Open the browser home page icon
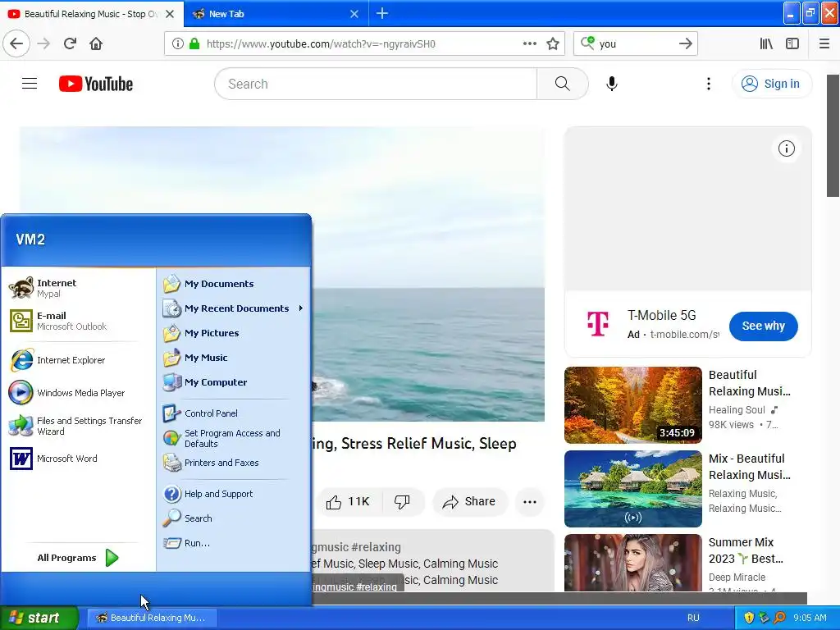 coord(96,43)
